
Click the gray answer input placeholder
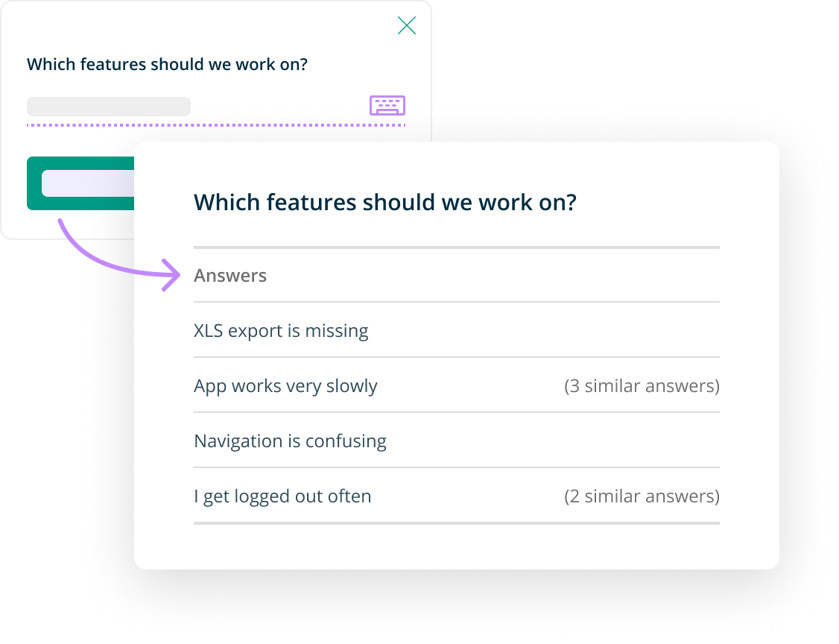point(109,107)
